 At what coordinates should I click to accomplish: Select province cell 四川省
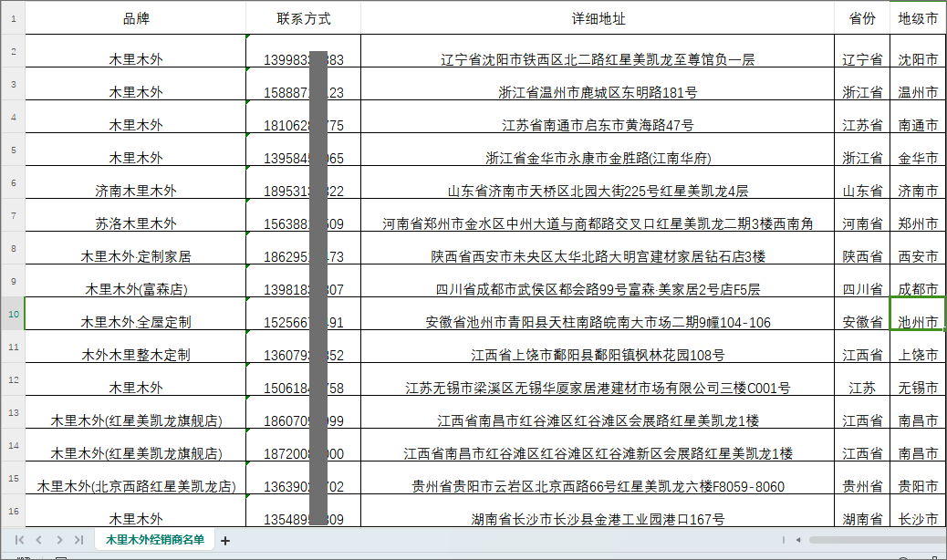pyautogui.click(x=862, y=281)
